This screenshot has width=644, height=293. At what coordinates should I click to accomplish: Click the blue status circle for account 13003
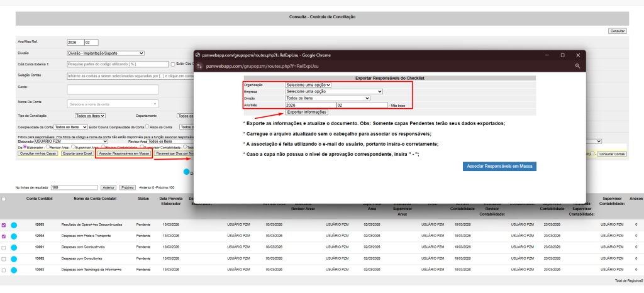tap(13, 270)
